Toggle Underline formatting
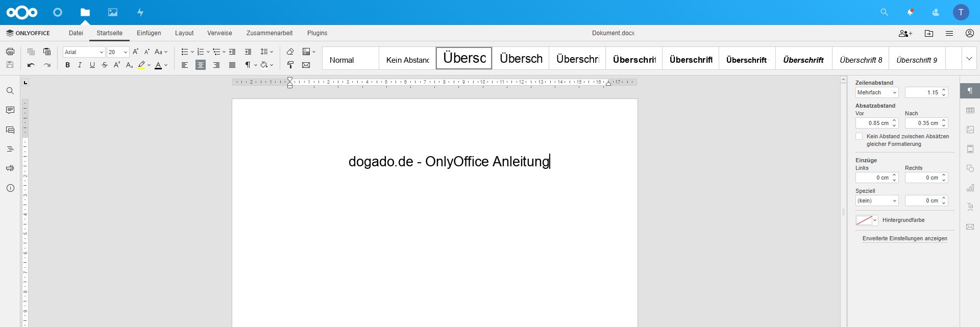This screenshot has width=980, height=327. [x=92, y=65]
